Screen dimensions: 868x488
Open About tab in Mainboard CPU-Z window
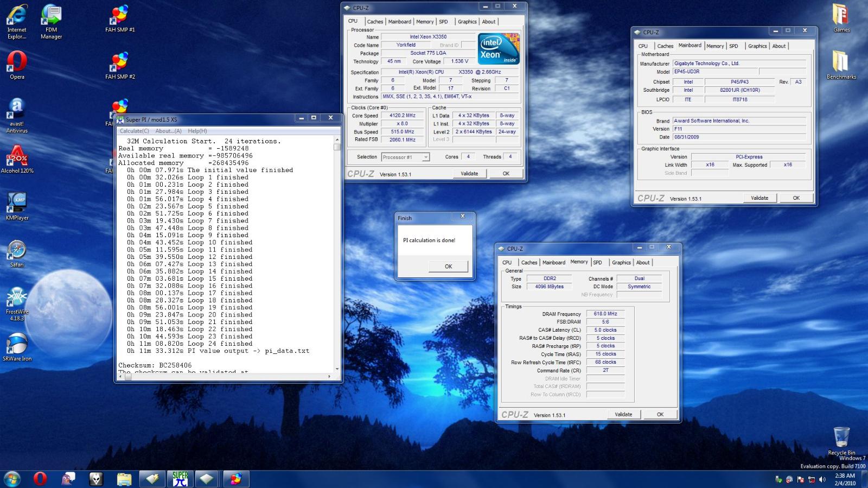(x=779, y=46)
